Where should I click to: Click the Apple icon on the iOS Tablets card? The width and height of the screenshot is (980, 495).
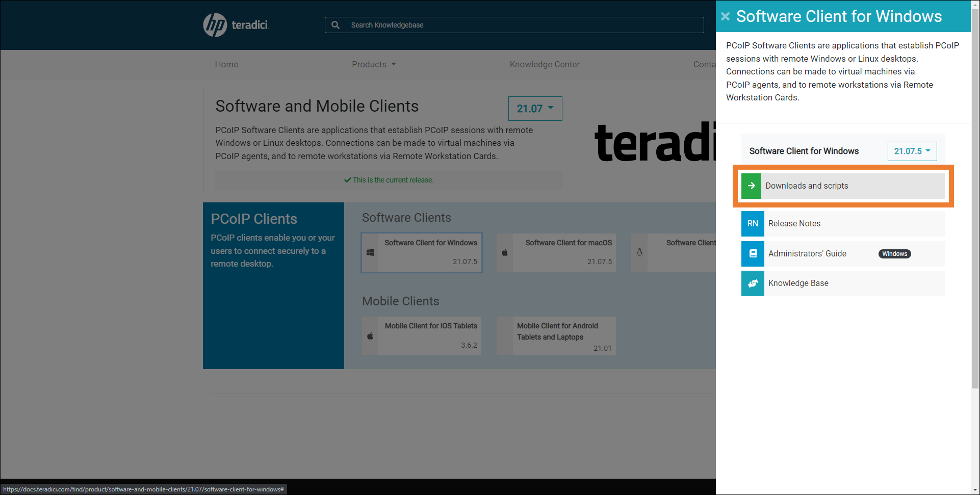pyautogui.click(x=370, y=336)
